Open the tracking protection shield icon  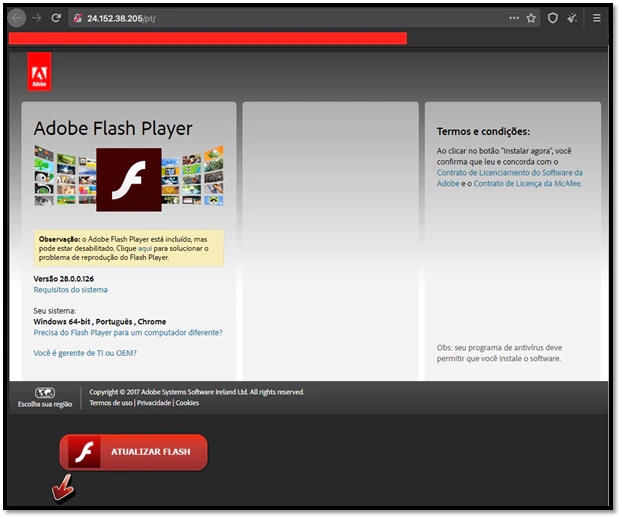pyautogui.click(x=553, y=18)
